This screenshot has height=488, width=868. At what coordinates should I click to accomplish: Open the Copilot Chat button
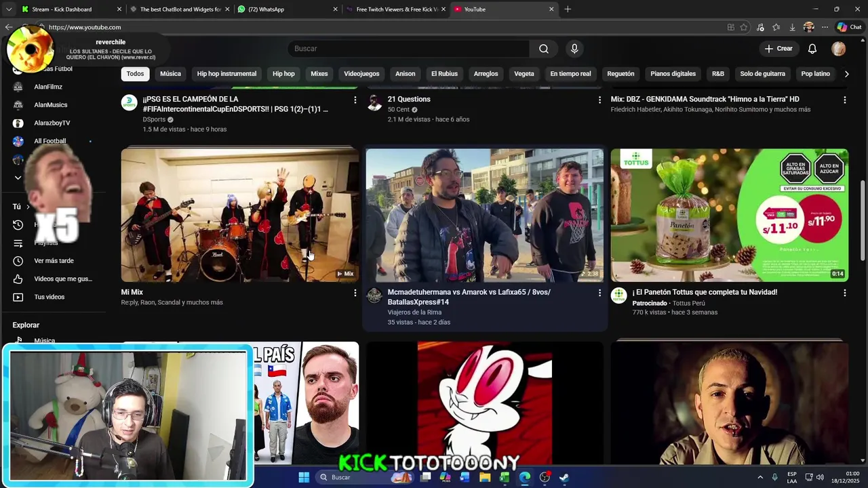(x=849, y=27)
